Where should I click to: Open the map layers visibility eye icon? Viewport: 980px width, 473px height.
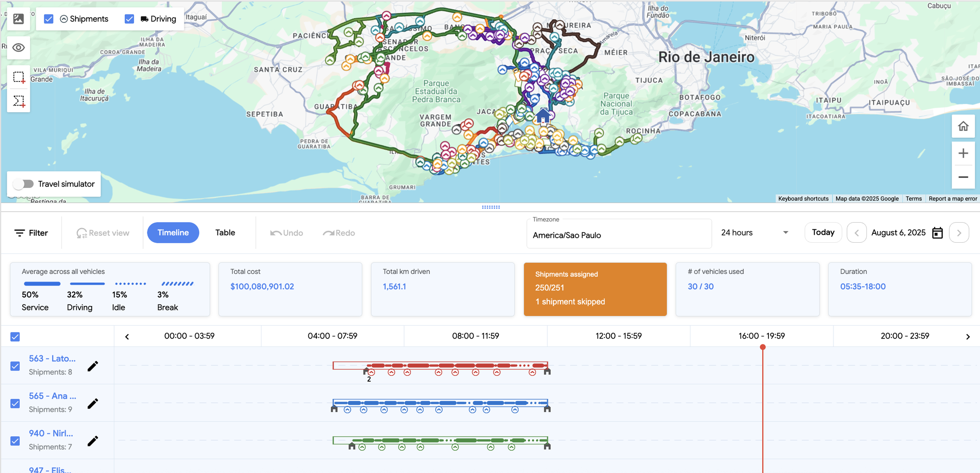point(18,48)
